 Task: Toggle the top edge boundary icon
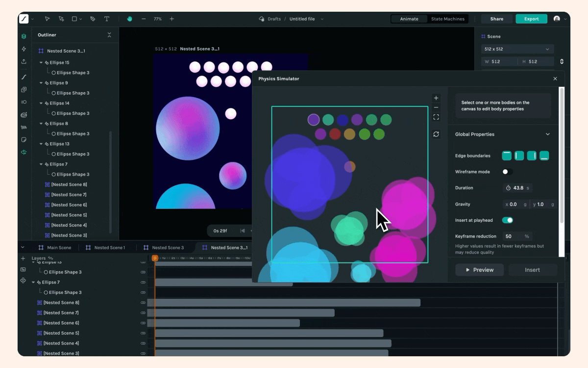[x=507, y=156]
